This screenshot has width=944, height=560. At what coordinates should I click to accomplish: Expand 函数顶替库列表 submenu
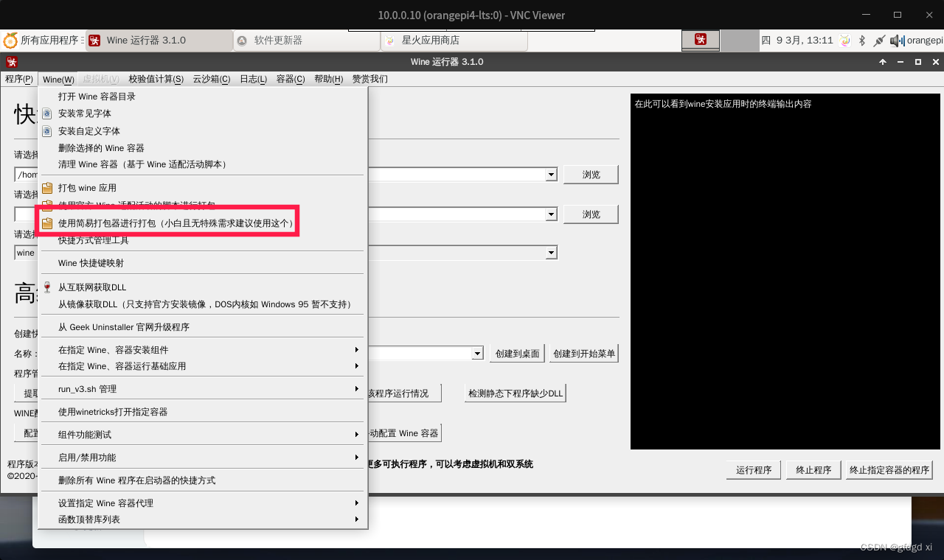(x=203, y=519)
